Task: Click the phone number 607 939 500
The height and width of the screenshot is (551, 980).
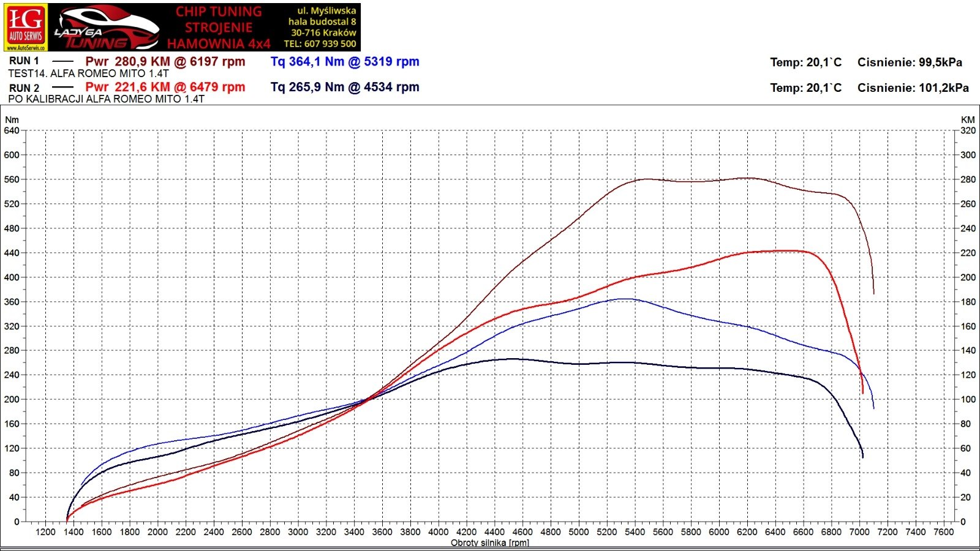Action: [330, 44]
